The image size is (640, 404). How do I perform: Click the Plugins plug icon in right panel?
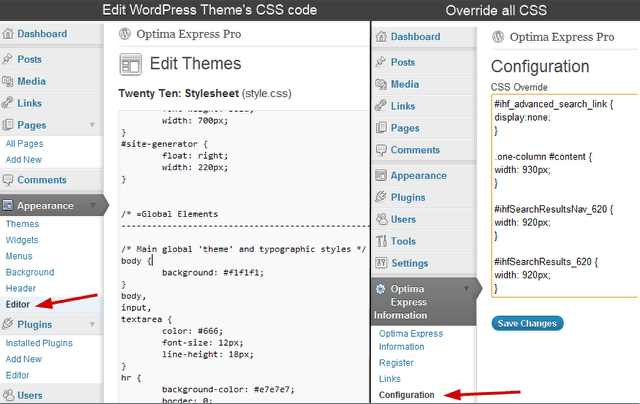(x=381, y=197)
